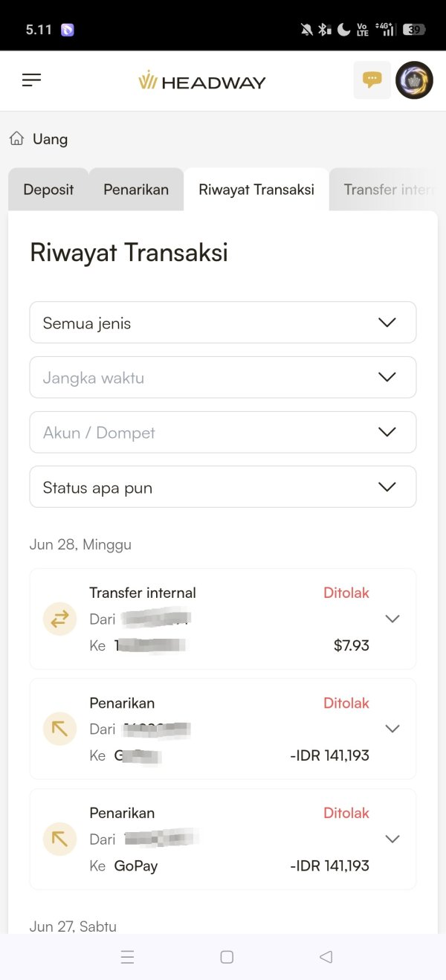Switch to the Penarikan tab
The image size is (446, 980).
click(136, 190)
